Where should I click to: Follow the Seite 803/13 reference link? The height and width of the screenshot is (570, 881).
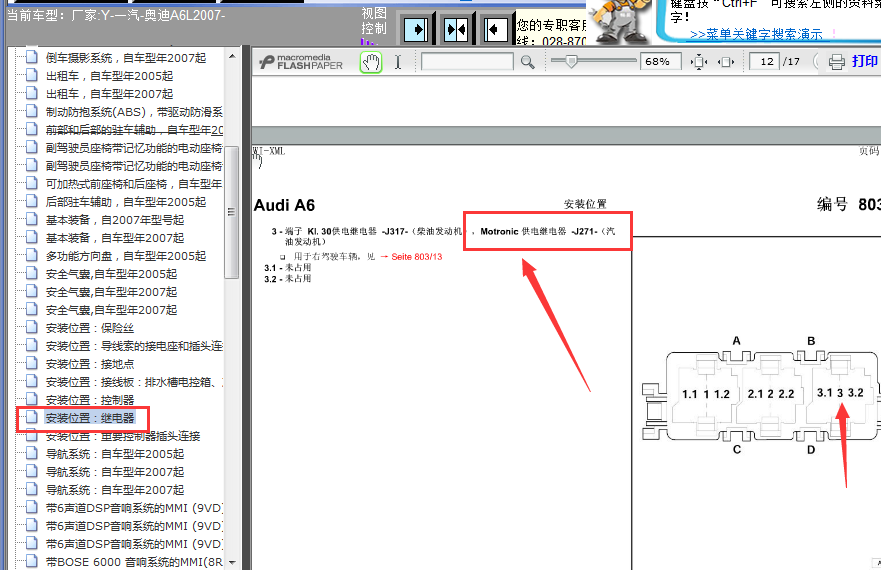416,256
